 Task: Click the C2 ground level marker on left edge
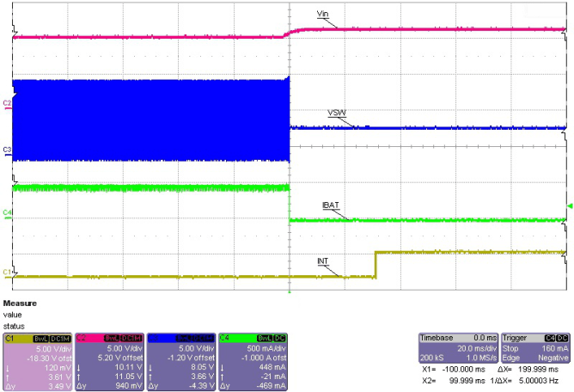7,103
